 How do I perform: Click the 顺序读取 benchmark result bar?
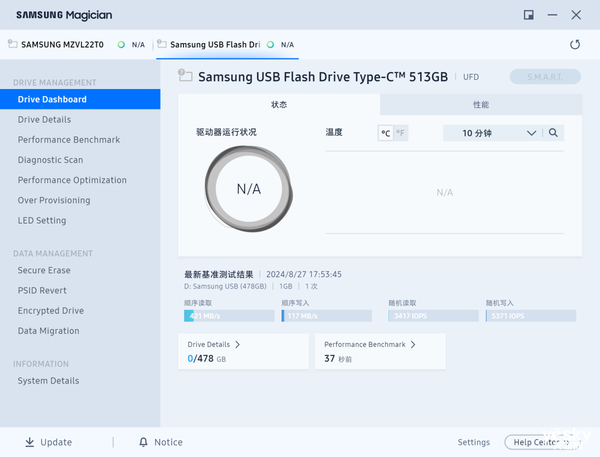[229, 316]
